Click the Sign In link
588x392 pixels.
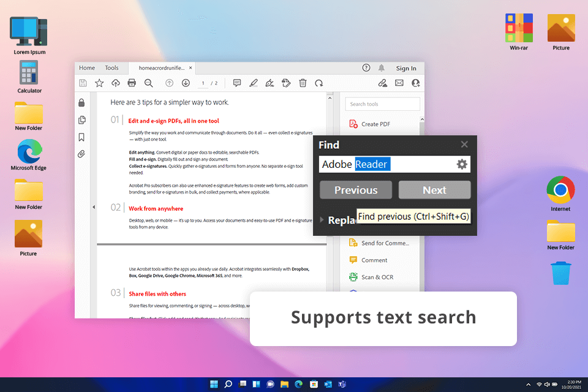(x=406, y=68)
